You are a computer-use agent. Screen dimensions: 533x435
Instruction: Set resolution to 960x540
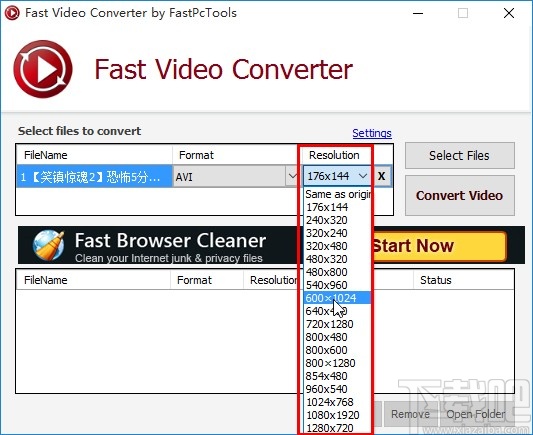[x=337, y=389]
